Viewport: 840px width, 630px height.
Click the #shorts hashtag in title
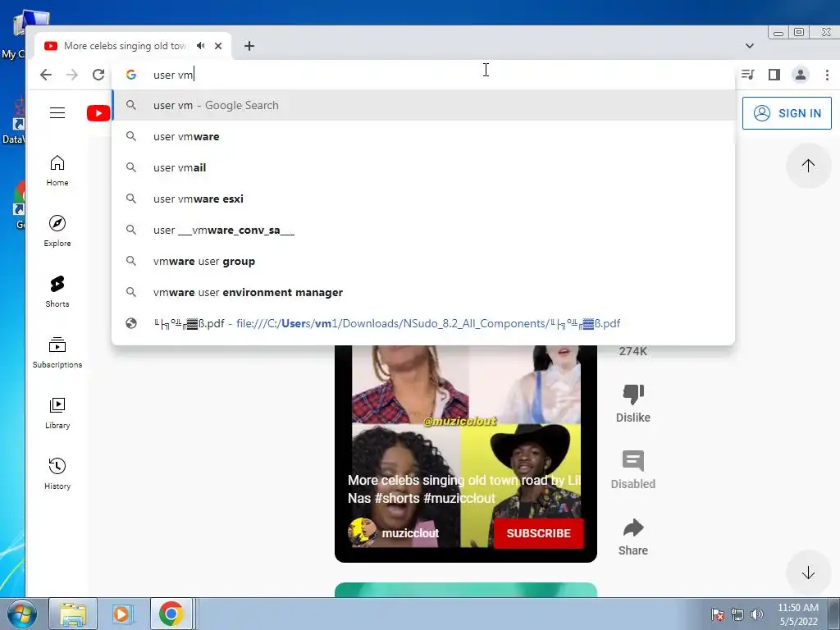click(x=396, y=498)
